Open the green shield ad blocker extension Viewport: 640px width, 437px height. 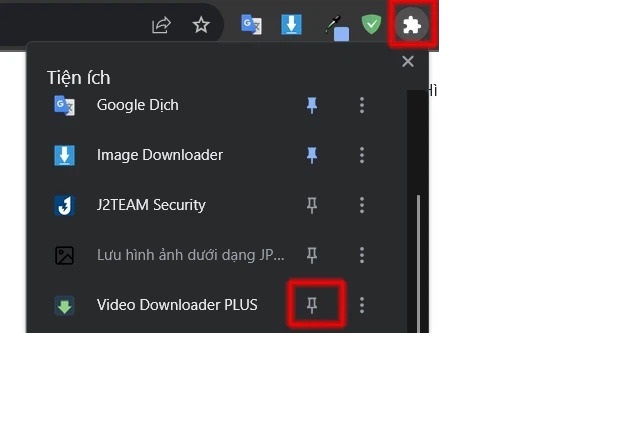click(371, 24)
